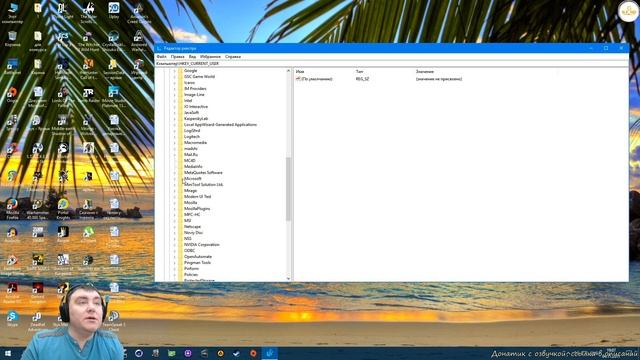Screen dimensions: 640x360
Task: Select the ODBC registry key
Action: click(x=189, y=251)
